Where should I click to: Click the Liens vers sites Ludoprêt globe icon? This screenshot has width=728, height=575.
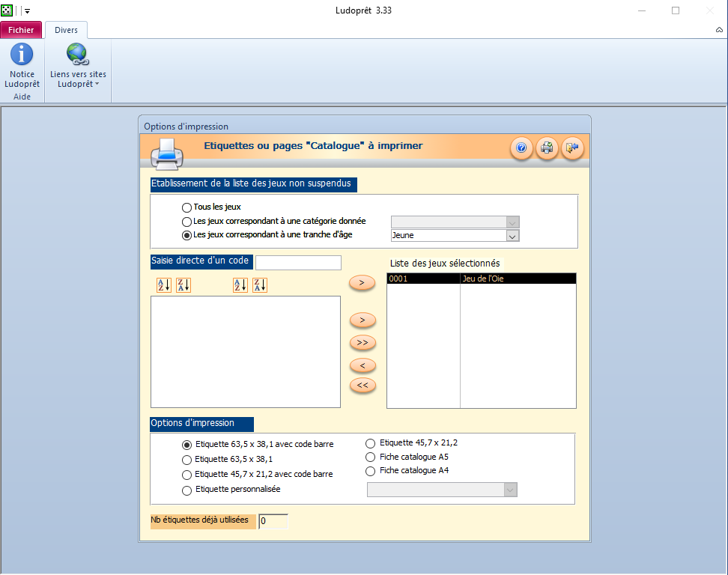pyautogui.click(x=77, y=55)
